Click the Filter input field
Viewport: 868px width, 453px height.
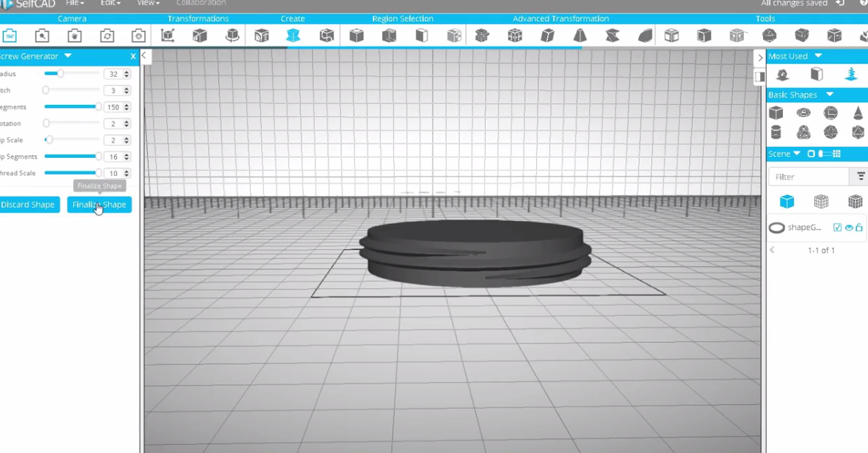809,177
